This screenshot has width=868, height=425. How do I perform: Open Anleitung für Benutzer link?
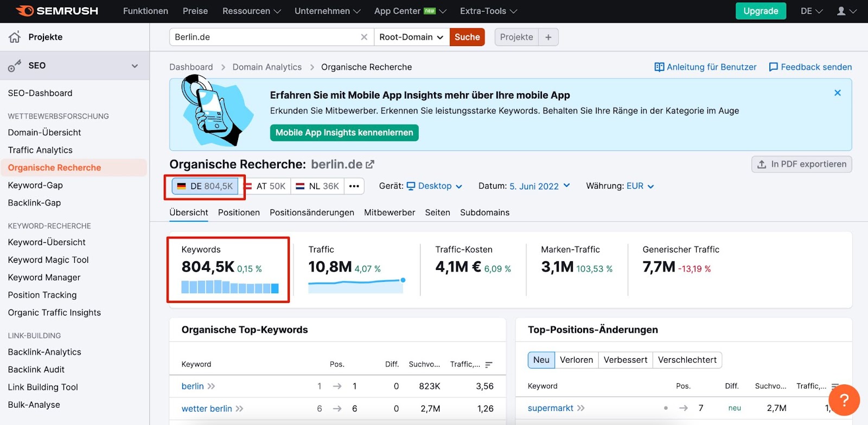[705, 67]
